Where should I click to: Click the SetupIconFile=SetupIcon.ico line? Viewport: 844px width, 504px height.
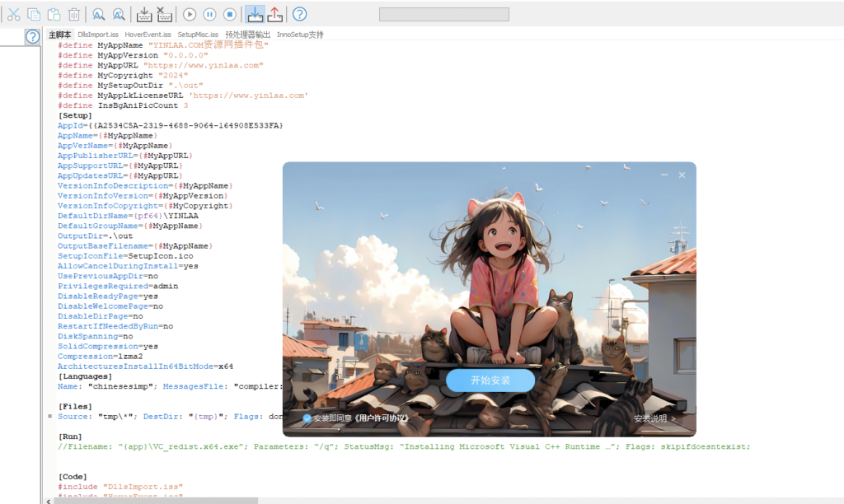pyautogui.click(x=125, y=256)
